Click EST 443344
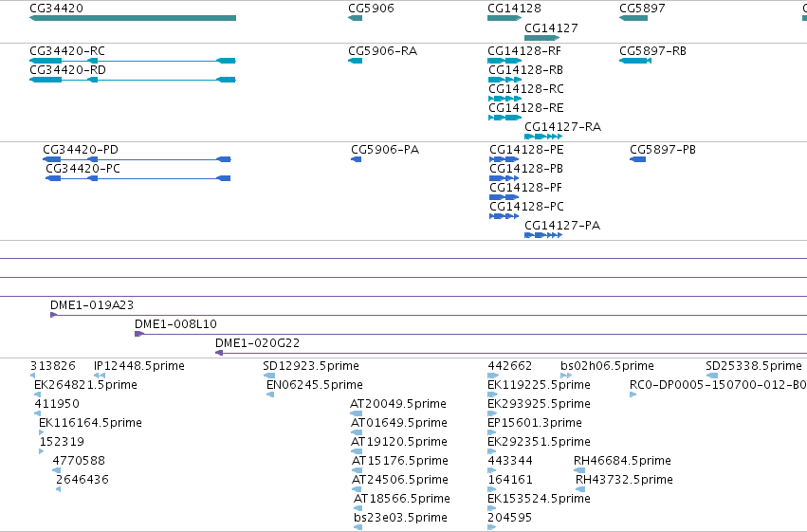The image size is (807, 532). pyautogui.click(x=491, y=470)
